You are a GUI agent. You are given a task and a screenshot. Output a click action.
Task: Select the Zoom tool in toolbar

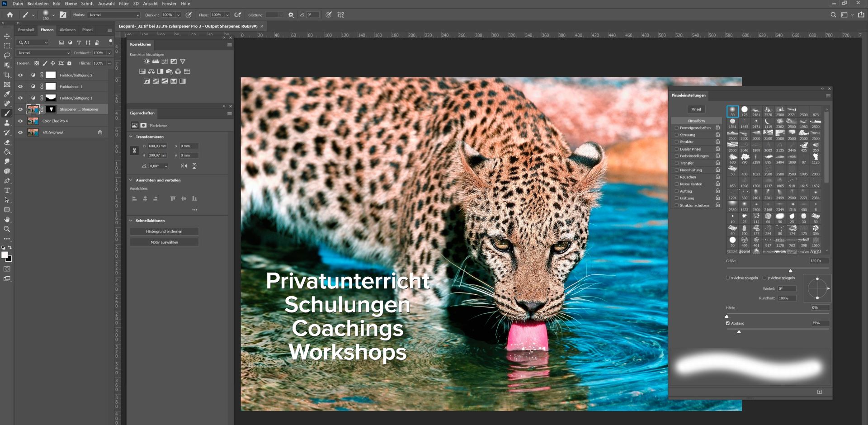[7, 229]
